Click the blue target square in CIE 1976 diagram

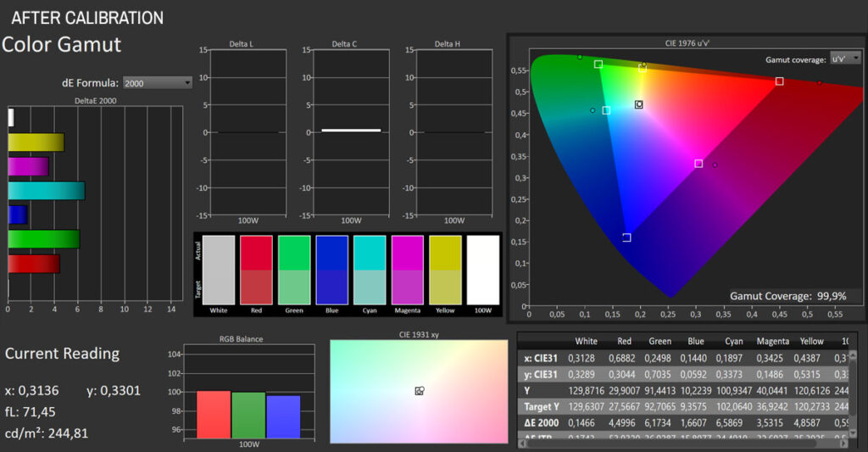(626, 237)
